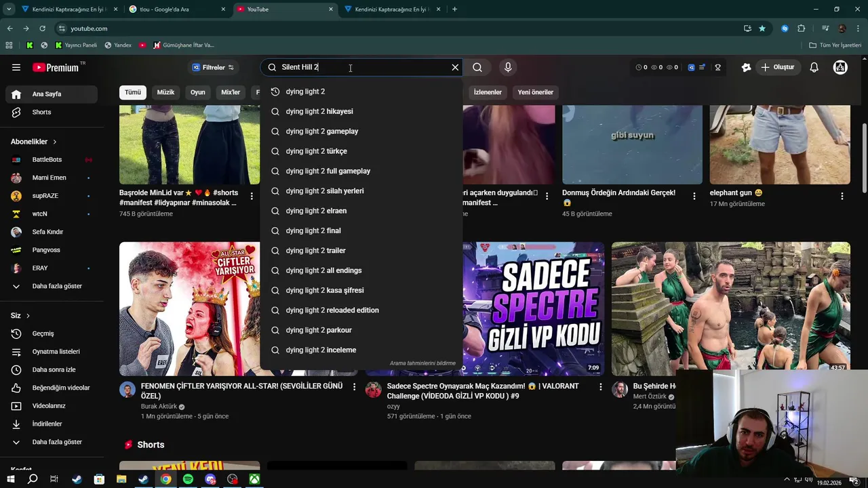Open the Filtreler filter button
Image resolution: width=868 pixels, height=488 pixels.
coord(213,67)
